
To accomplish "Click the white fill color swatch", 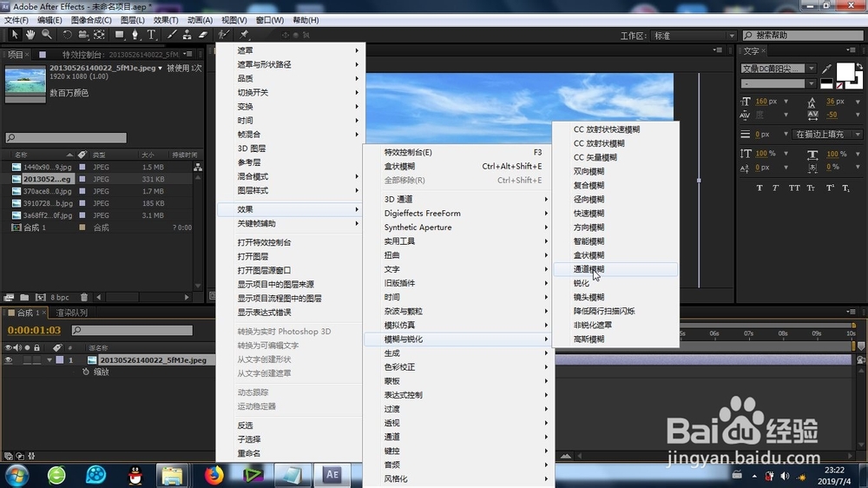I will [845, 71].
